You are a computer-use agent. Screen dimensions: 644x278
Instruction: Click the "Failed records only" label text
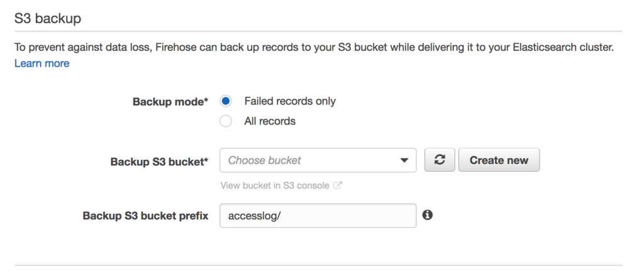(290, 101)
